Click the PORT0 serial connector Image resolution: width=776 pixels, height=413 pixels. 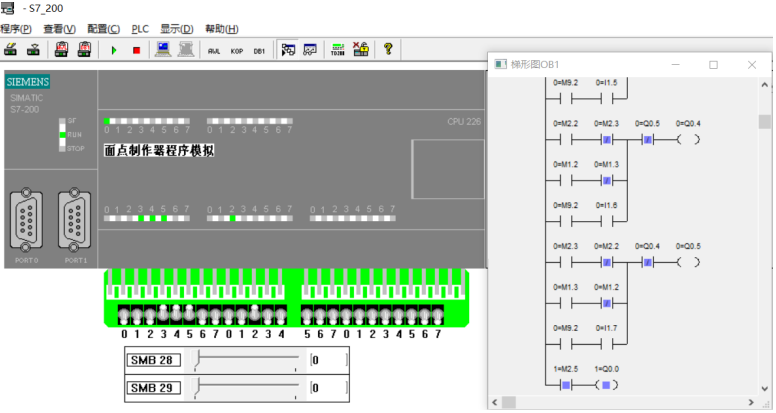click(26, 220)
